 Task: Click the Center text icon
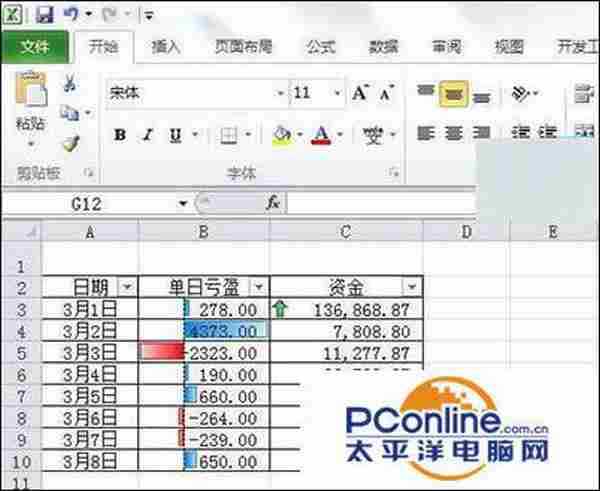tap(454, 133)
